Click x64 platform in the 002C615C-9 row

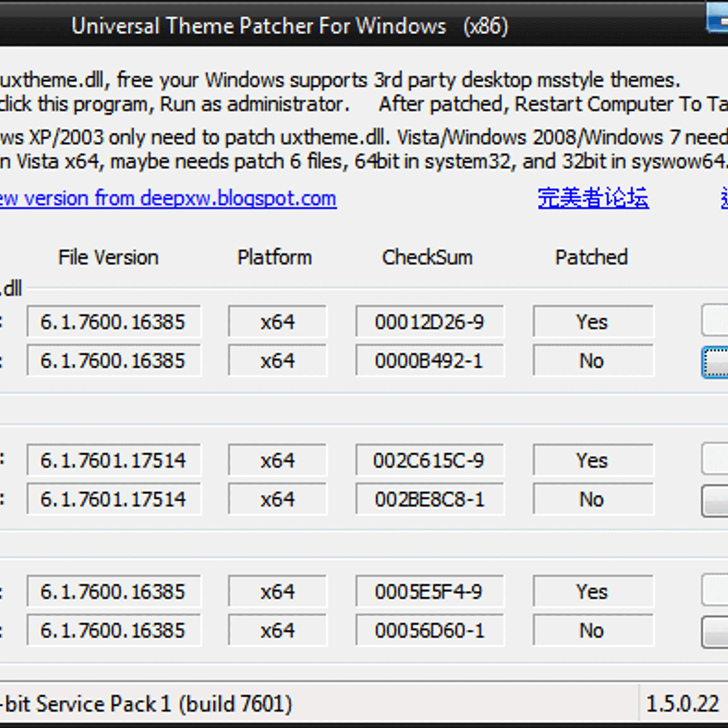278,460
